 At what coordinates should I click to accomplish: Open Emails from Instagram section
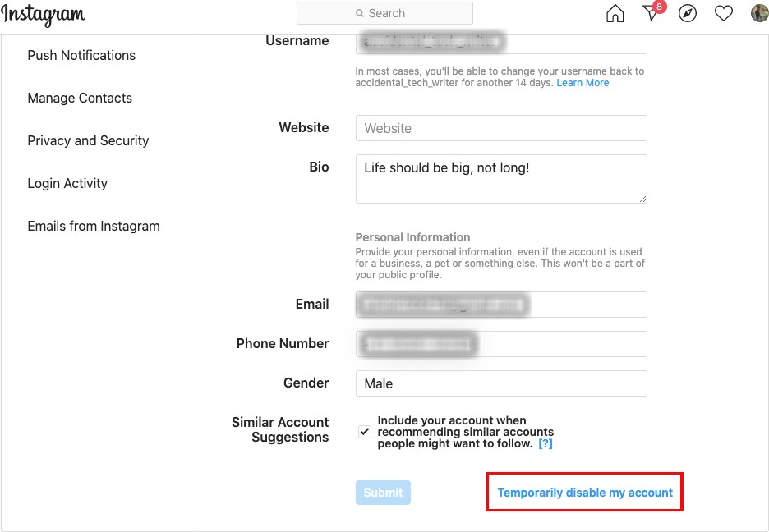(94, 226)
